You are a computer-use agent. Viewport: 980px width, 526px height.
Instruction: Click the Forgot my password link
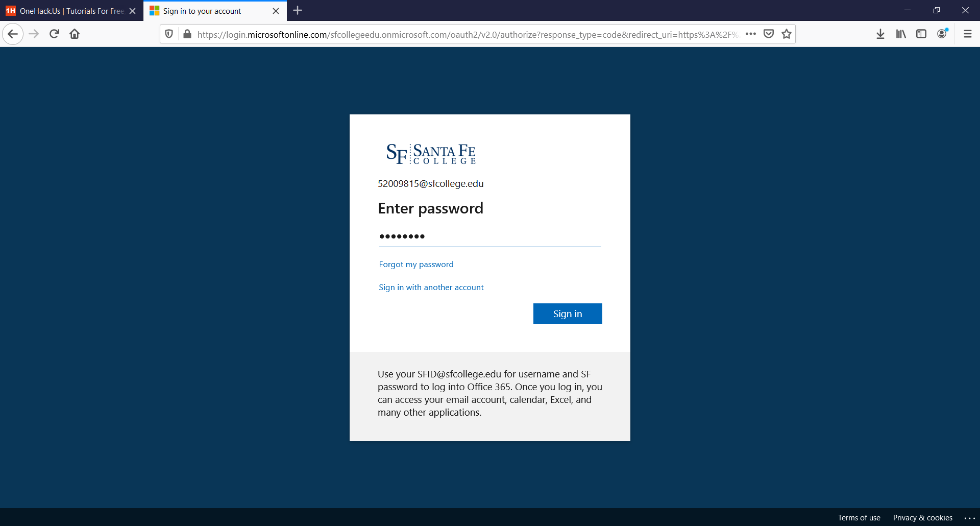point(416,265)
